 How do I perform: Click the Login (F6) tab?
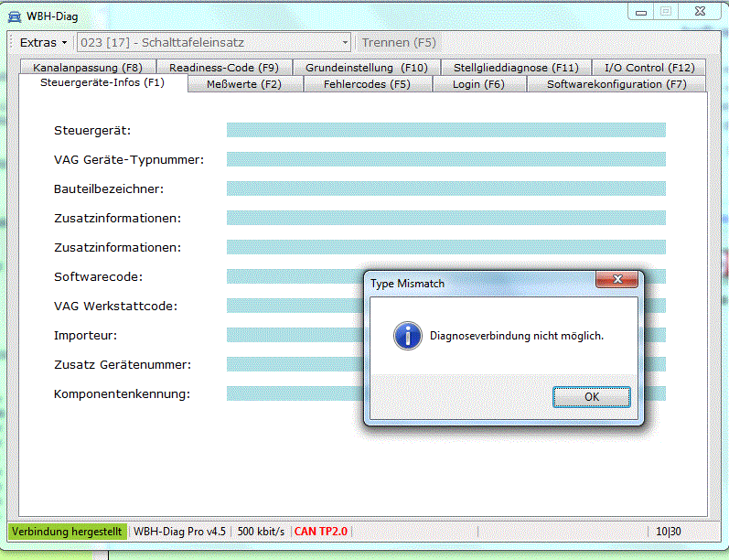478,84
